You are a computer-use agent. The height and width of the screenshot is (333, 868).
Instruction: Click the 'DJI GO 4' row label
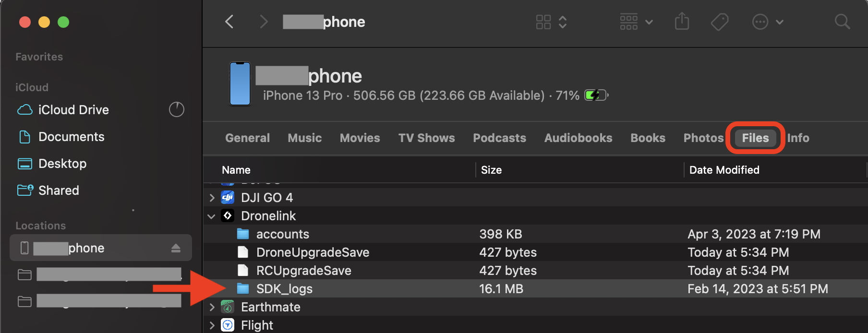267,198
